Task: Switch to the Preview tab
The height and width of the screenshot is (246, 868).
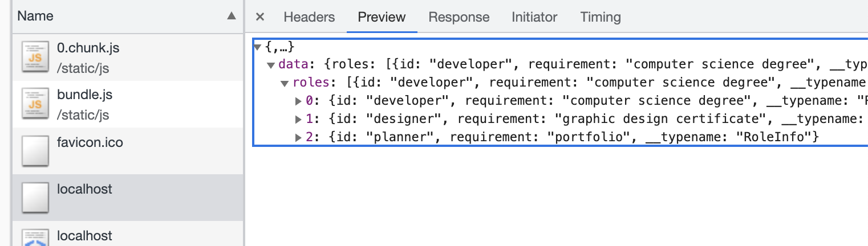Action: tap(382, 17)
